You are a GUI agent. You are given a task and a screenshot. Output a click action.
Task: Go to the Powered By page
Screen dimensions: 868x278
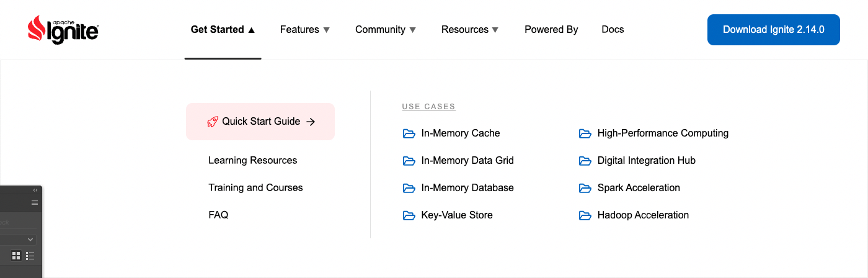[551, 30]
